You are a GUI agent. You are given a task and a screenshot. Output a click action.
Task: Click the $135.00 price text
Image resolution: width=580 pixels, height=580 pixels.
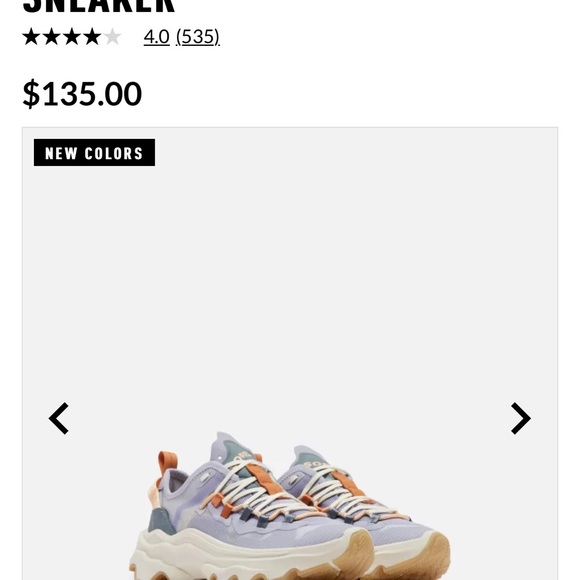pos(82,94)
